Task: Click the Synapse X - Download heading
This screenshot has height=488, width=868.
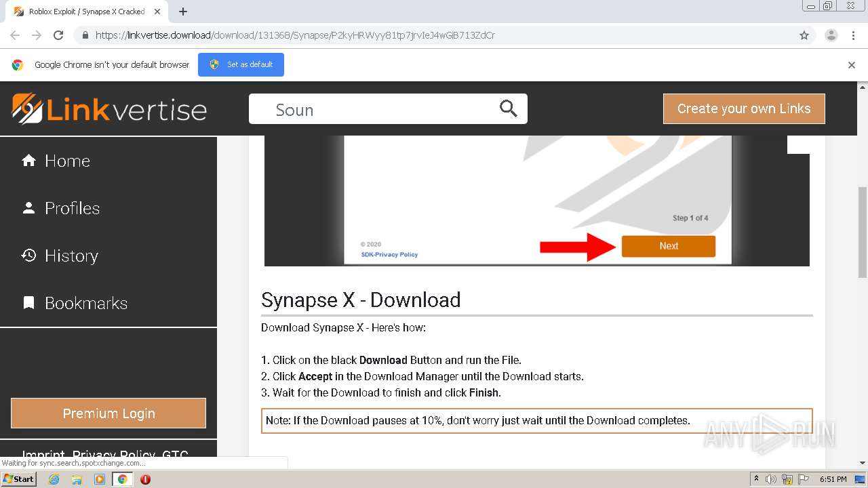Action: [361, 300]
